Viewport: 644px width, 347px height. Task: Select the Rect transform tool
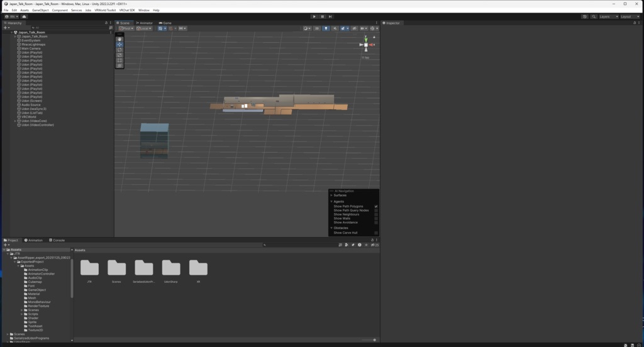tap(119, 61)
